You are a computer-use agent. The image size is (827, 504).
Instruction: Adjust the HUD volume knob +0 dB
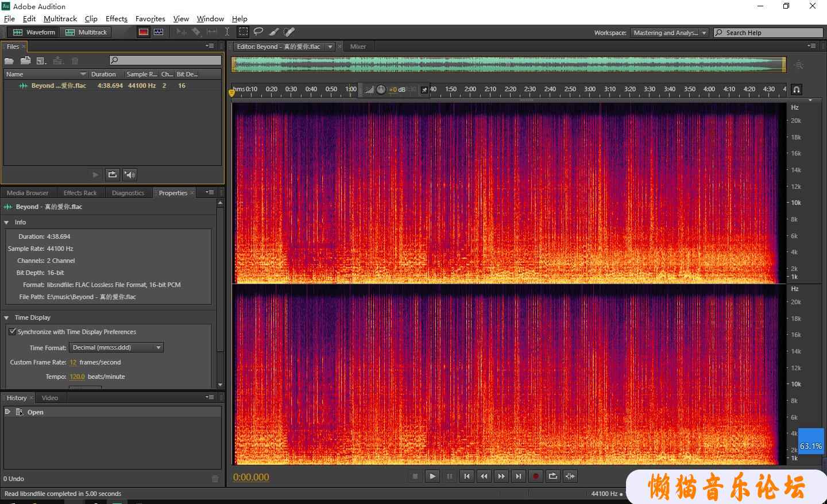tap(381, 90)
